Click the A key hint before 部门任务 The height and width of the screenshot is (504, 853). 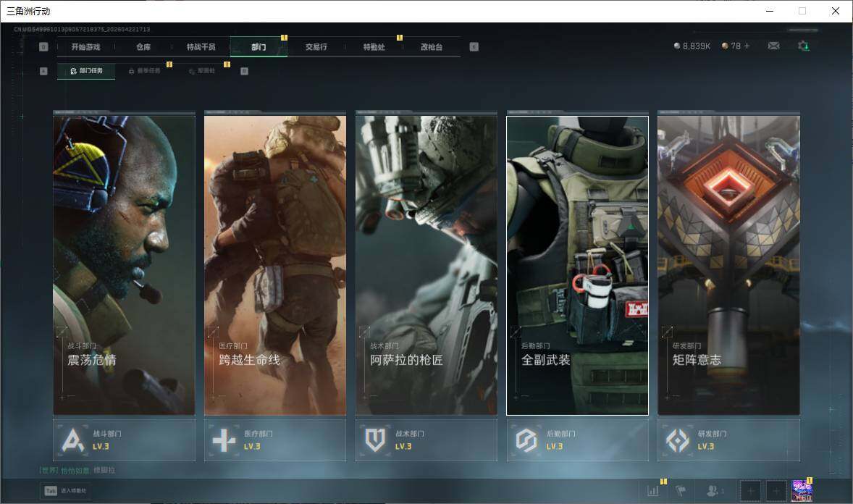tap(43, 71)
